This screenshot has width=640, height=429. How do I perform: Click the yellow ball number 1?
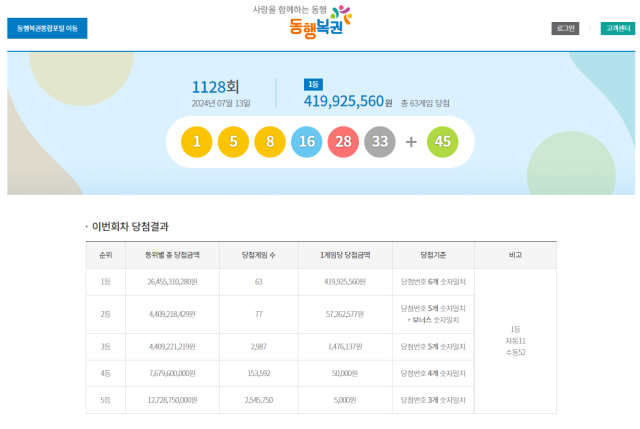click(x=197, y=142)
